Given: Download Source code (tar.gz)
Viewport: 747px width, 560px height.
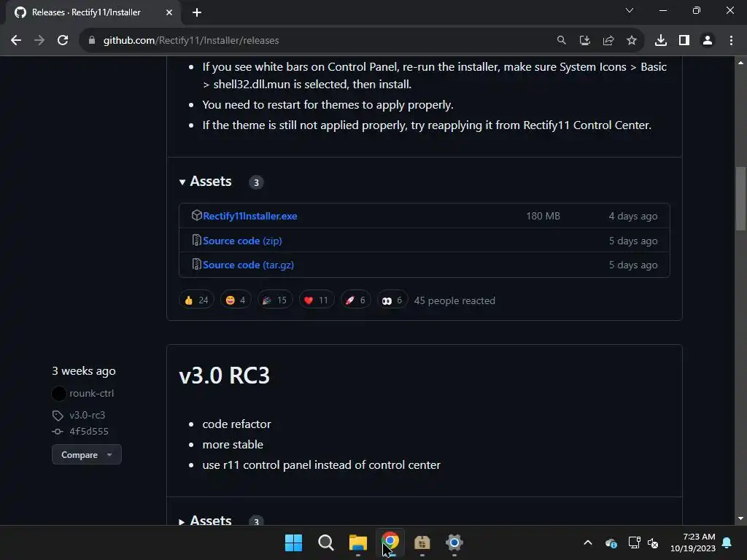Looking at the screenshot, I should (x=248, y=265).
